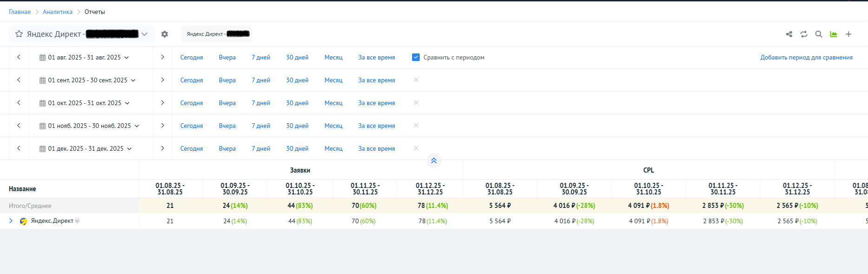Go to previous period for December row
Image resolution: width=868 pixels, height=274 pixels.
[19, 148]
